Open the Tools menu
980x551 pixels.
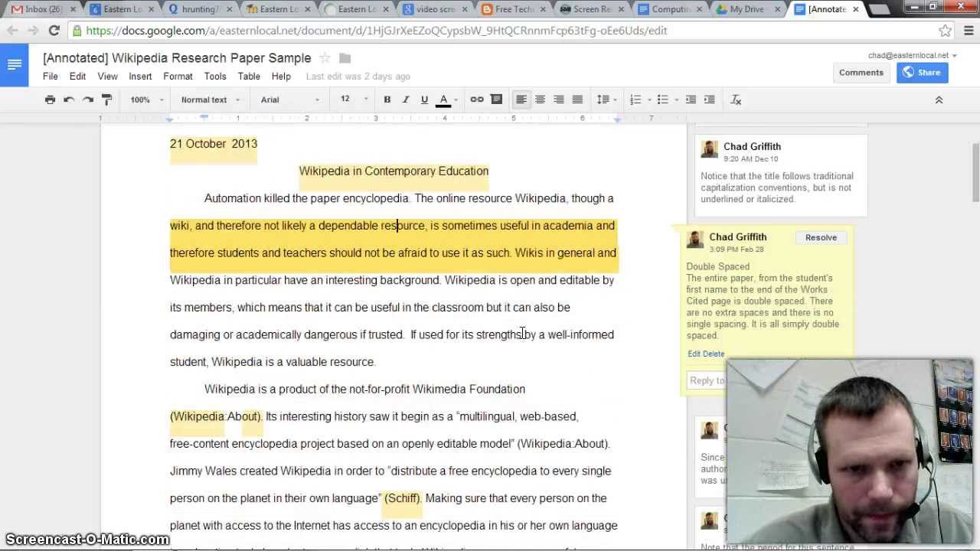pyautogui.click(x=215, y=77)
